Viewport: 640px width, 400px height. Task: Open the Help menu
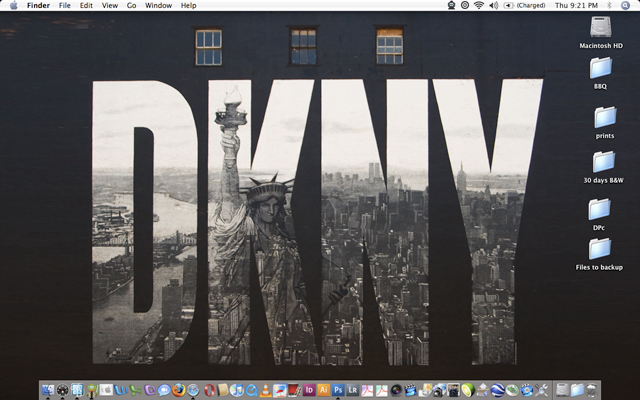coord(188,5)
